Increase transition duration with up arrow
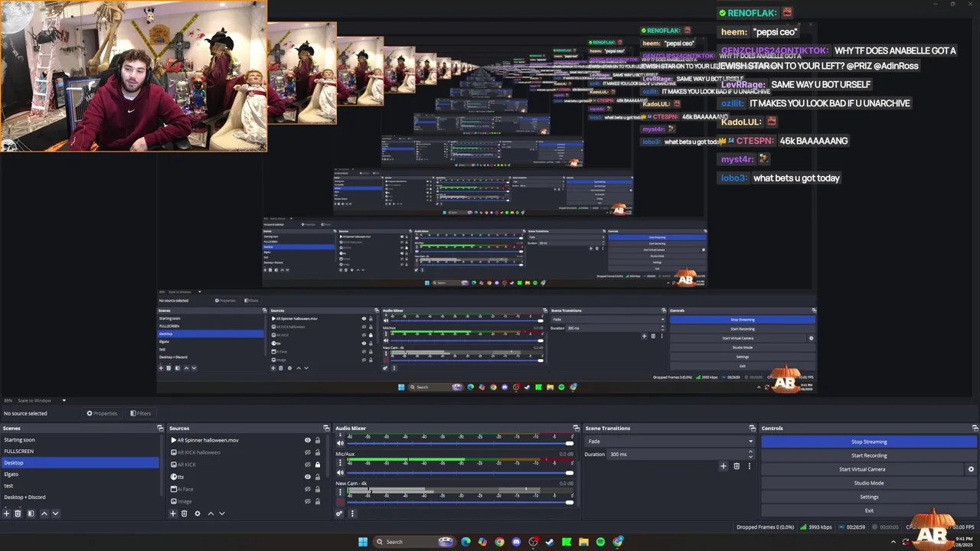This screenshot has height=551, width=980. click(750, 452)
